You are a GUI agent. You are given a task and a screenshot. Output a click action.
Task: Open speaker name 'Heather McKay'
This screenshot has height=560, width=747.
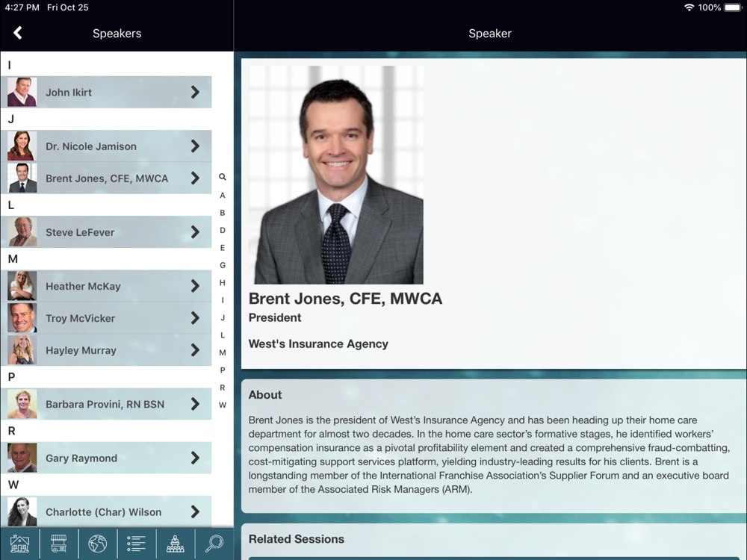pos(83,286)
